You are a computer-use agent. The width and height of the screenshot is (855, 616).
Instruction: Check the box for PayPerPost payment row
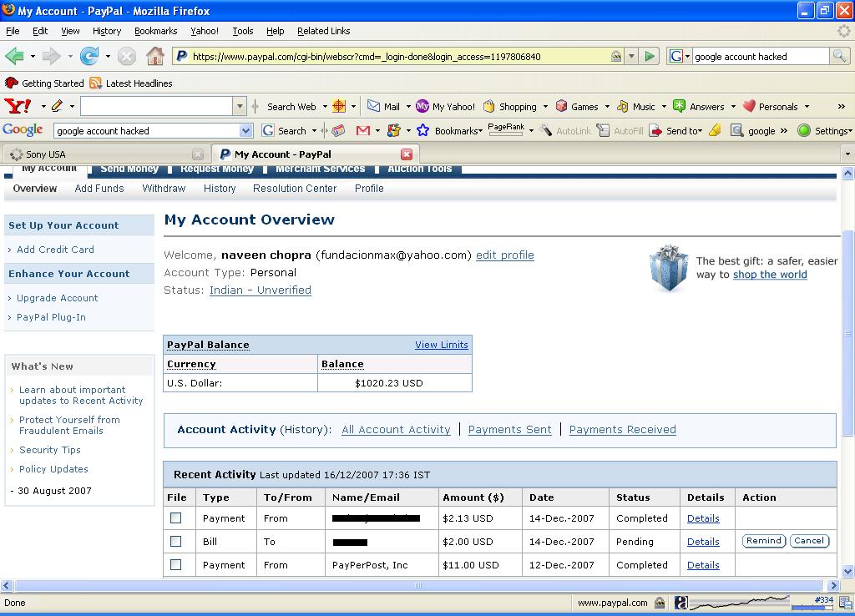tap(175, 565)
